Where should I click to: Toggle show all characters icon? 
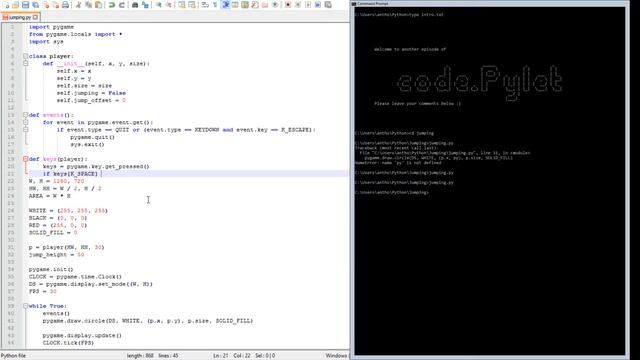pyautogui.click(x=214, y=5)
